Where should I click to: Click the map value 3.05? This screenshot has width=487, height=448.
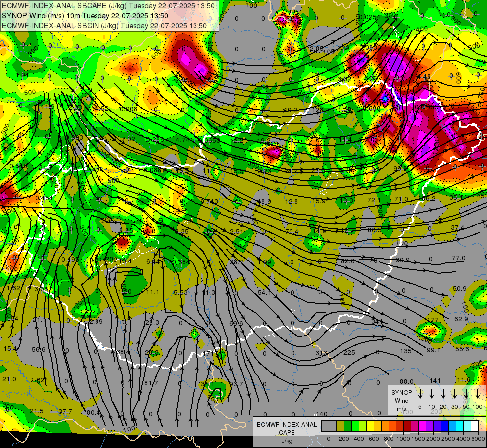click(41, 289)
